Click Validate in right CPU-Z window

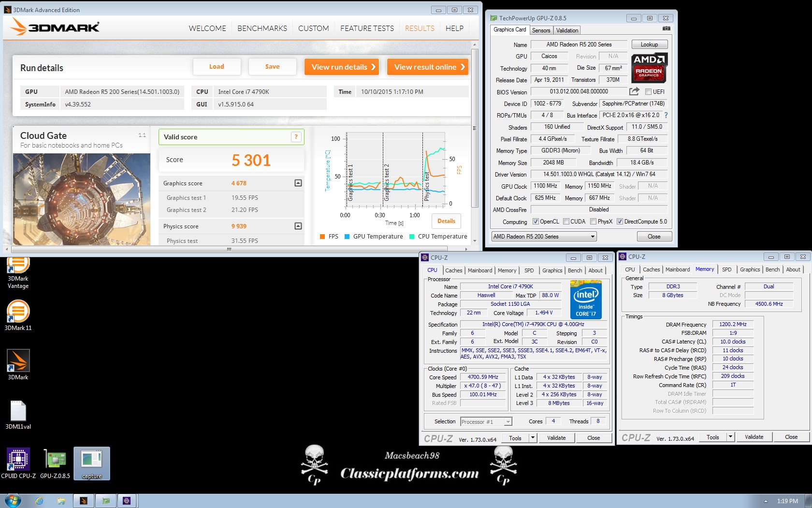click(x=754, y=437)
